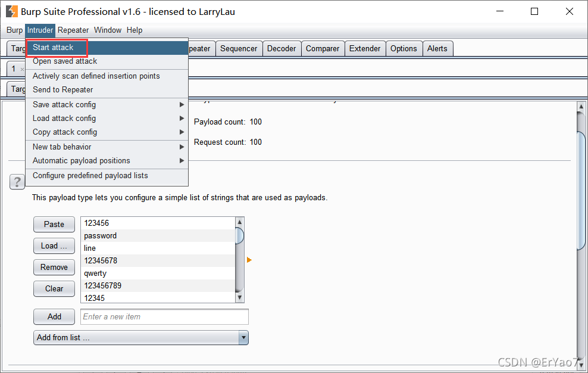Select payload item 12345678
The width and height of the screenshot is (588, 373).
click(x=158, y=261)
